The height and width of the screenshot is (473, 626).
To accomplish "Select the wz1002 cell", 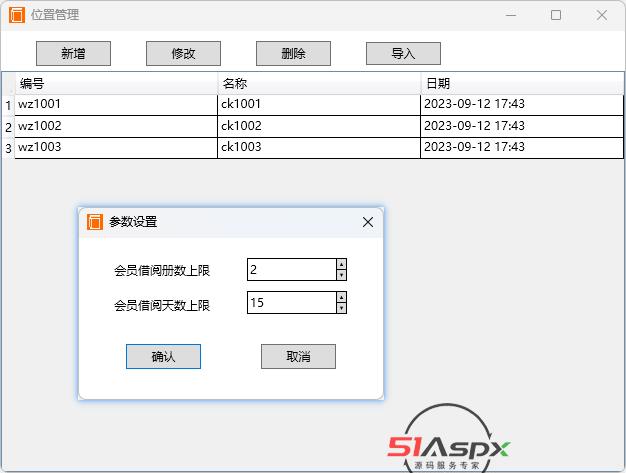I will pos(116,127).
